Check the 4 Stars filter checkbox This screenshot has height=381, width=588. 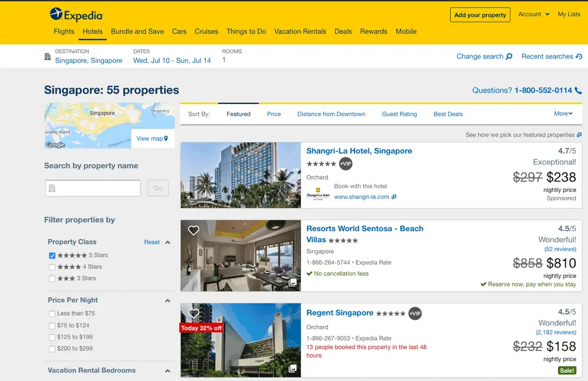(x=52, y=267)
